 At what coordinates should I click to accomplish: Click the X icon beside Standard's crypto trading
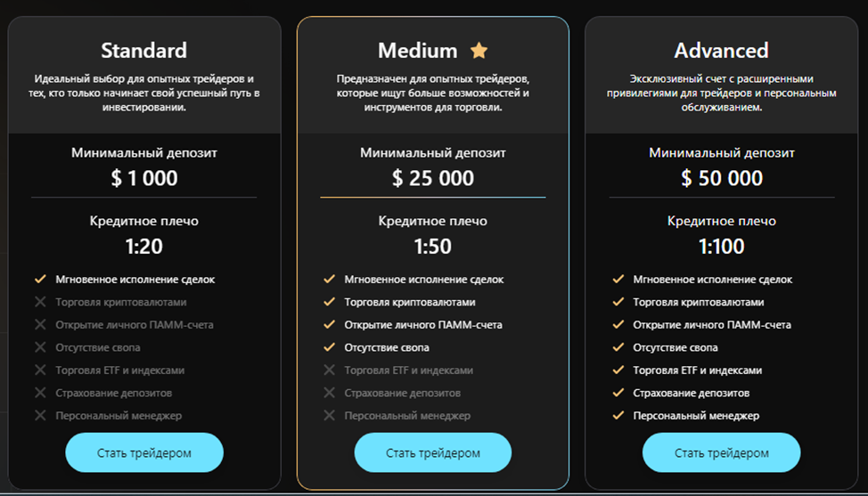40,302
